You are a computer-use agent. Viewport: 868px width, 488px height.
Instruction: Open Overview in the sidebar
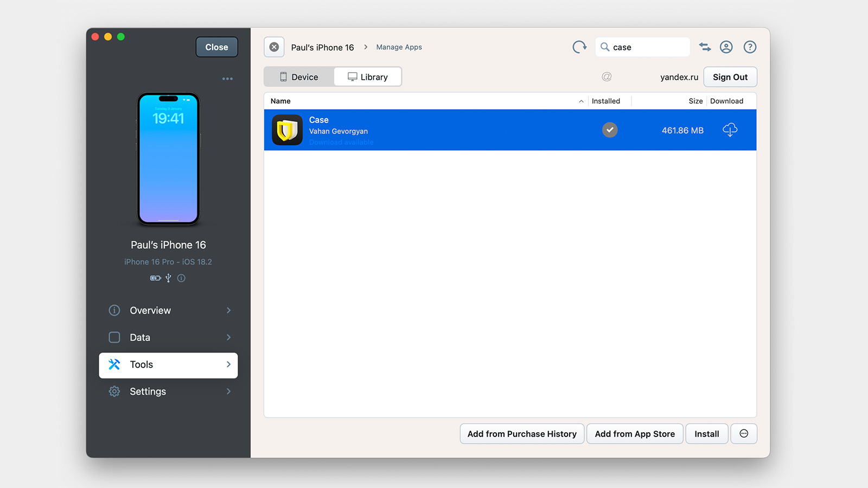pyautogui.click(x=168, y=310)
